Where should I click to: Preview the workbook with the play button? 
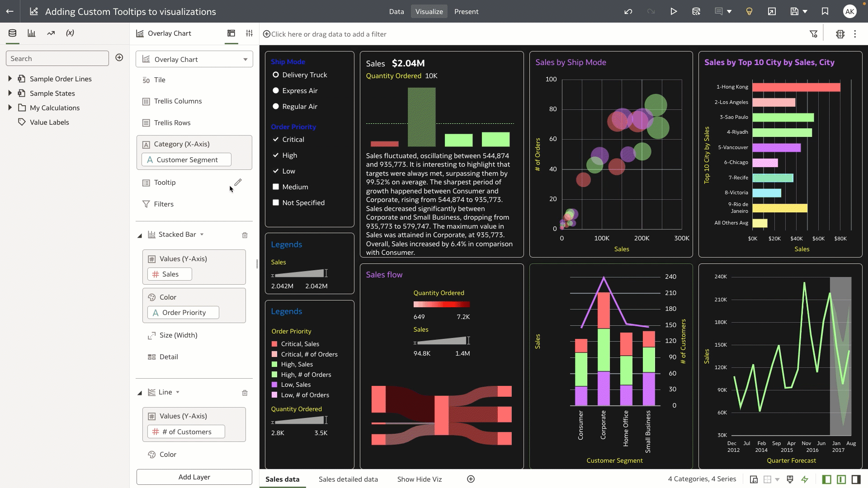[674, 11]
